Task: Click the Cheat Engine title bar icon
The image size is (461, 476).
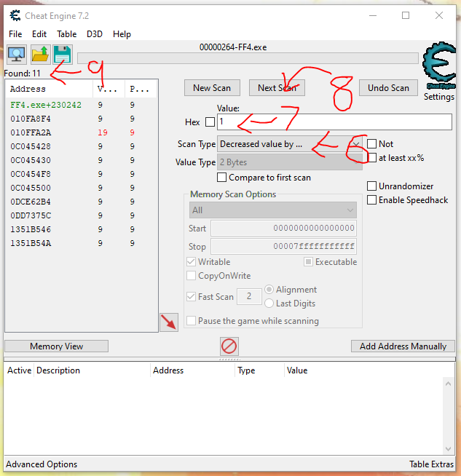Action: tap(15, 15)
